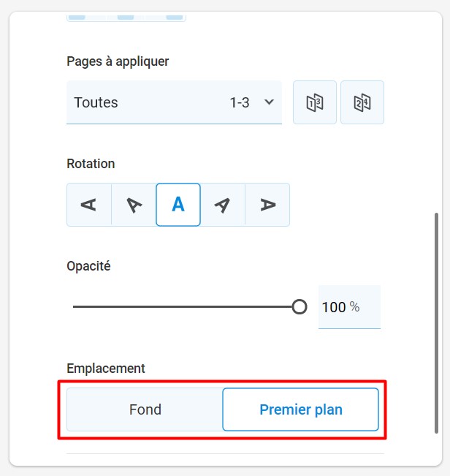Click the opacity slider handle
Viewport: 450px width, 476px height.
(300, 306)
